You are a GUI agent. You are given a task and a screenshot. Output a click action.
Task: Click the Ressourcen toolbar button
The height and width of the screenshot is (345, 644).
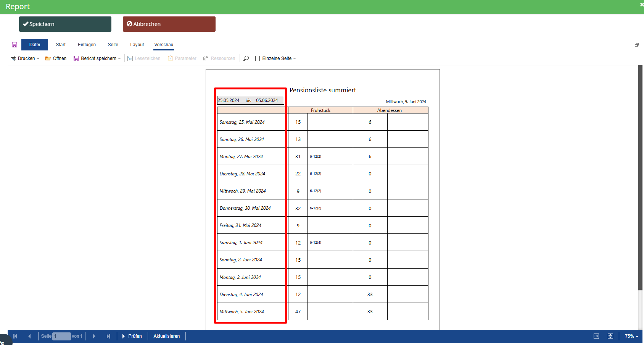(219, 58)
